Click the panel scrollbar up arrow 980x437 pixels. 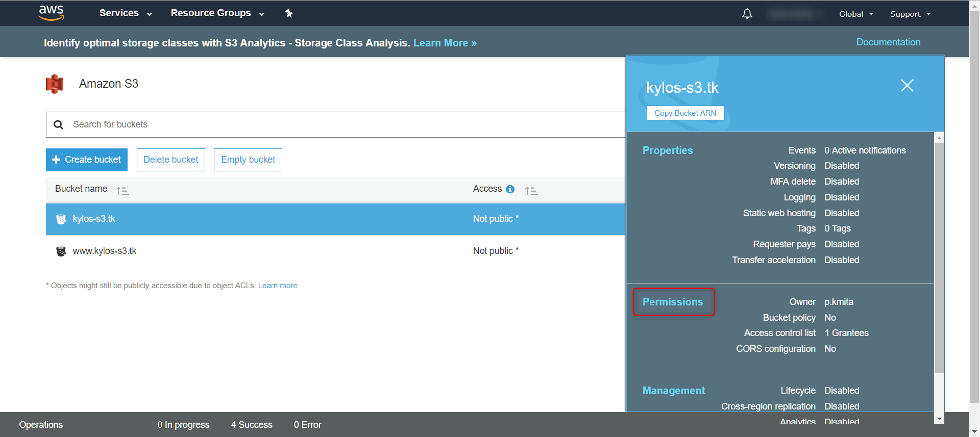point(939,138)
